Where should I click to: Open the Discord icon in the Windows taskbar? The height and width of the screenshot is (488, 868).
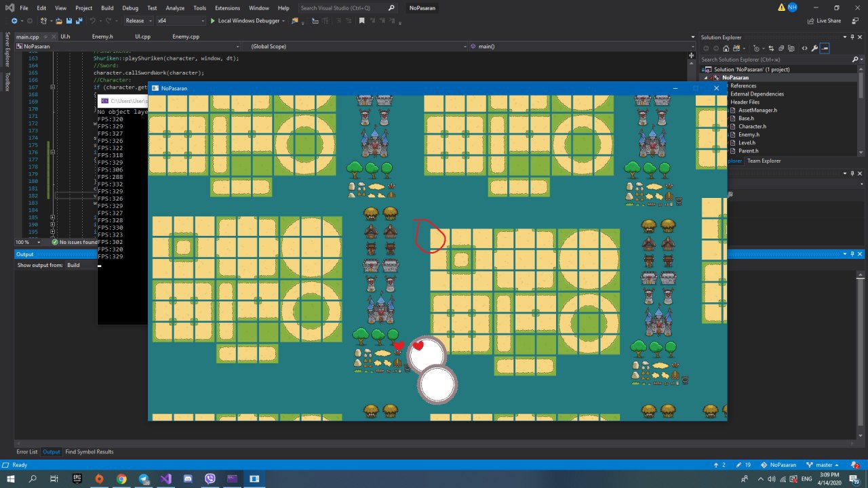[x=188, y=479]
